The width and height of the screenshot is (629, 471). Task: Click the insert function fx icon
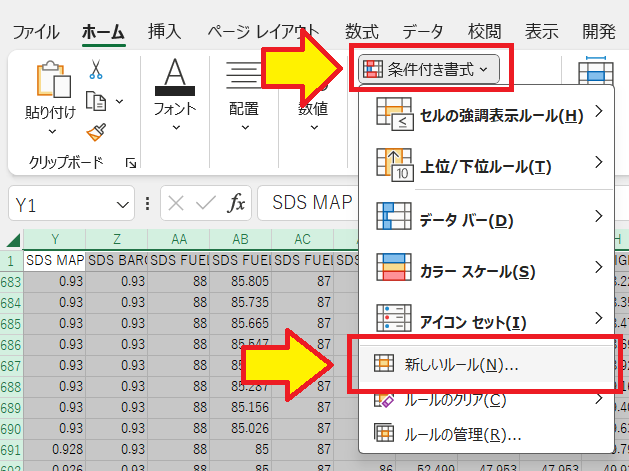point(236,204)
